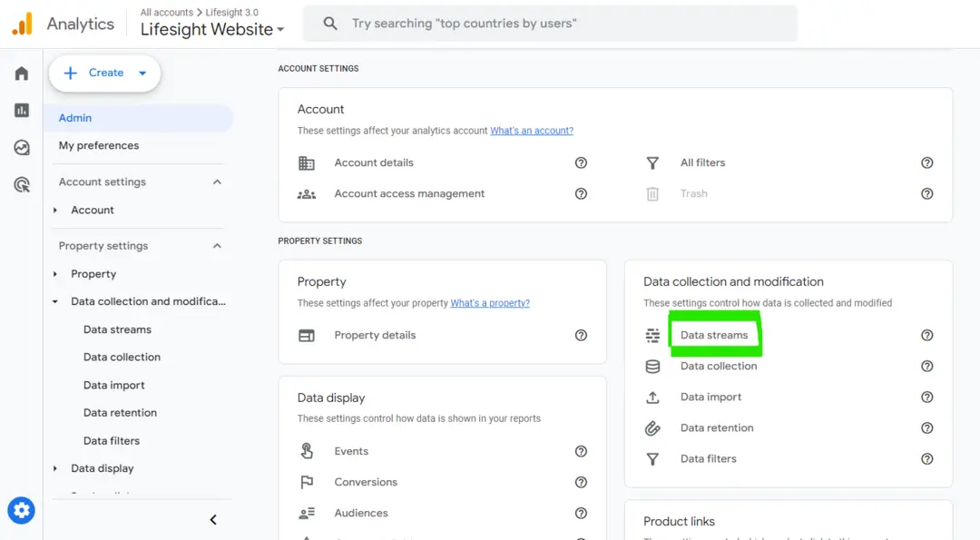Click the Data collection database icon
Viewport: 980px width, 540px height.
click(652, 367)
